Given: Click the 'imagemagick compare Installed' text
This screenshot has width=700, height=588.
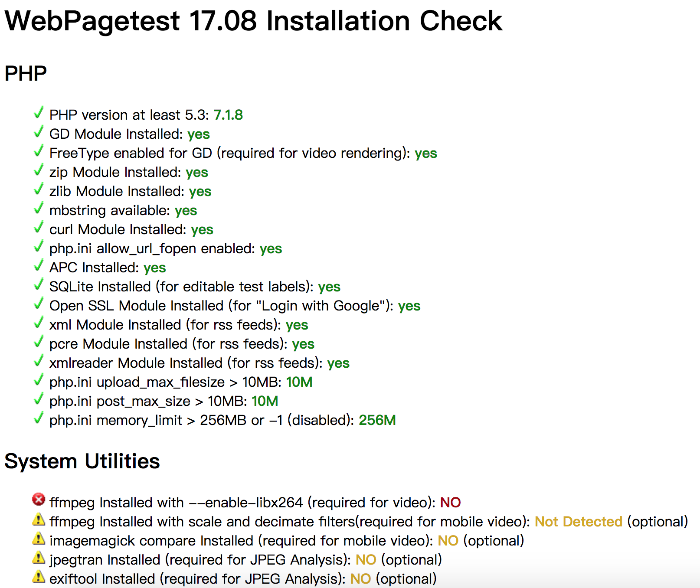Looking at the screenshot, I should pos(151,541).
